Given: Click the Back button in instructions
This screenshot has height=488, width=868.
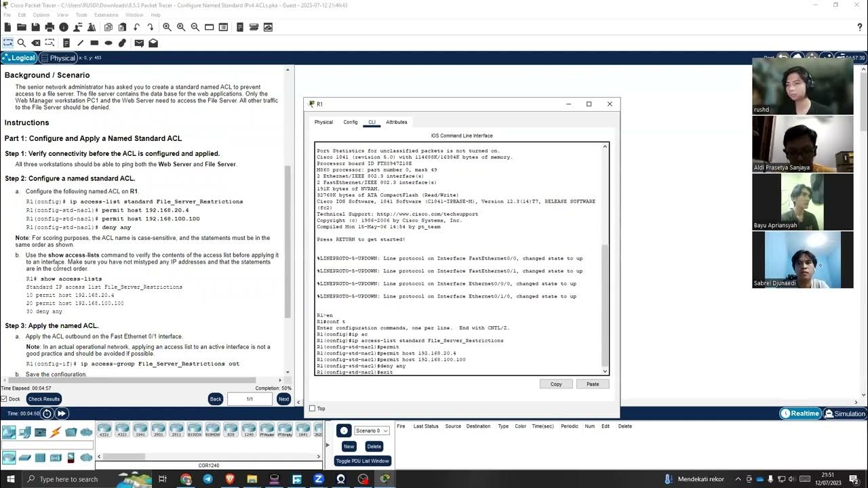Looking at the screenshot, I should 216,399.
